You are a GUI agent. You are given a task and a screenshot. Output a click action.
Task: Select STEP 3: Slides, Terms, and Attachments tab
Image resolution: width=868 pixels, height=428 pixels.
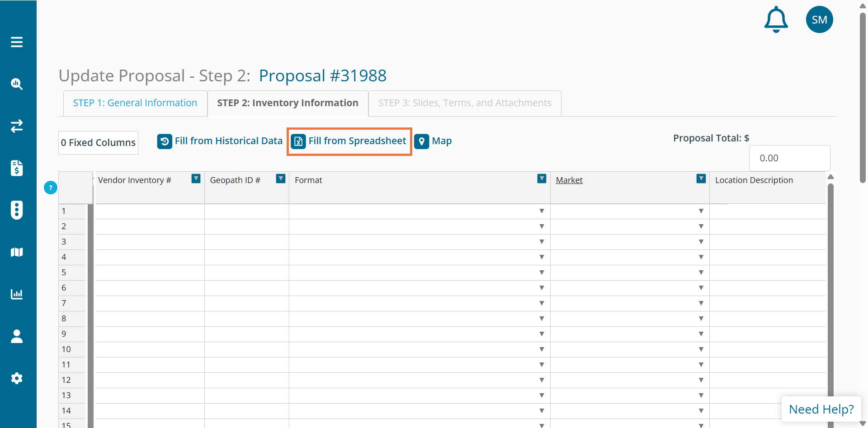point(465,103)
